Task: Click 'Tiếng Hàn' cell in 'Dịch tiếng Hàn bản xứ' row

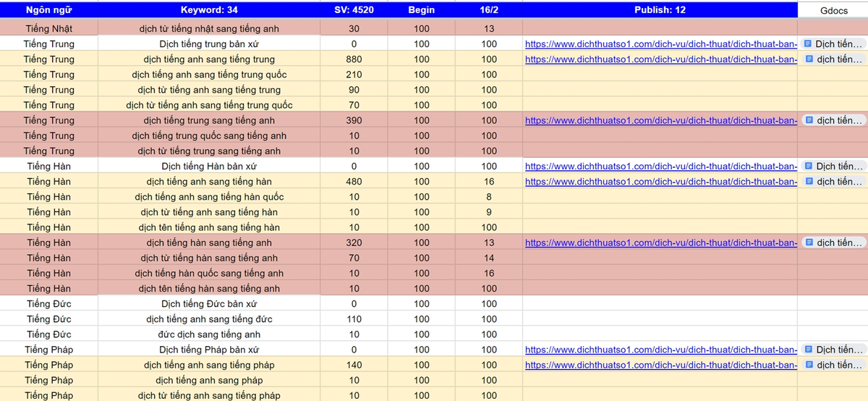Action: point(48,166)
